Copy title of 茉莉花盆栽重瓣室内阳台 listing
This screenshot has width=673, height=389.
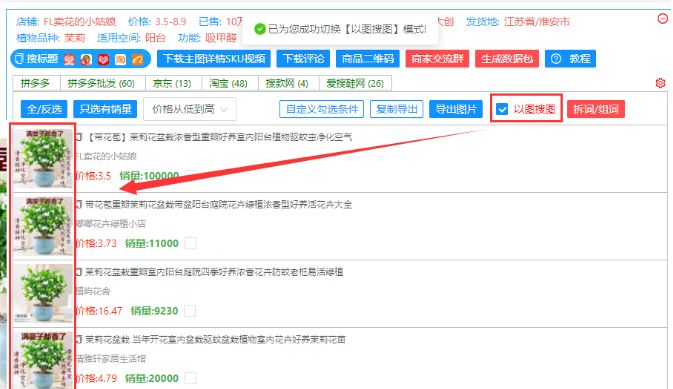tap(79, 272)
